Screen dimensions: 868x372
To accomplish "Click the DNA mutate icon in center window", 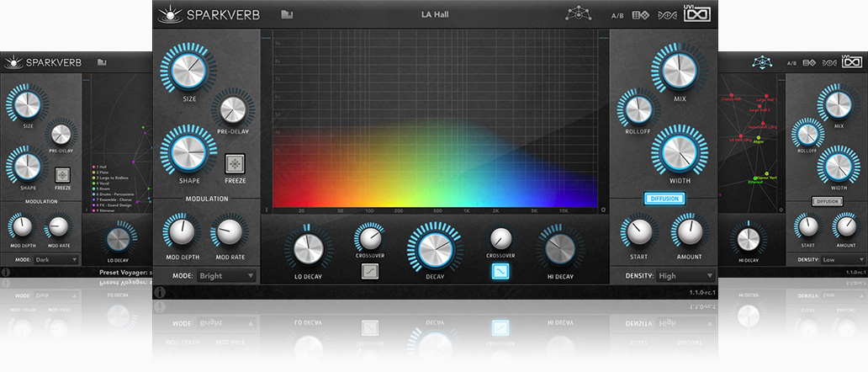I will point(667,15).
